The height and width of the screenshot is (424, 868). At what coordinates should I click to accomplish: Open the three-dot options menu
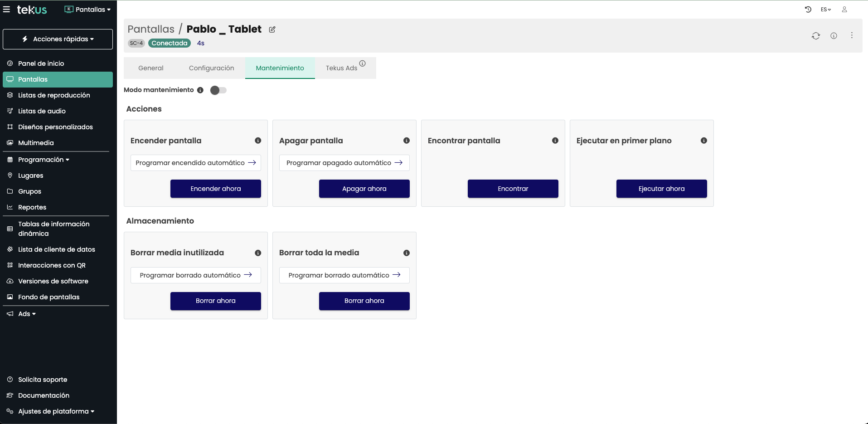pos(852,35)
